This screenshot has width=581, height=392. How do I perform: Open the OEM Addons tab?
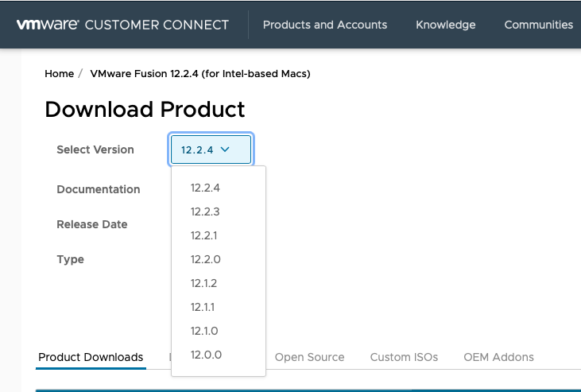498,357
